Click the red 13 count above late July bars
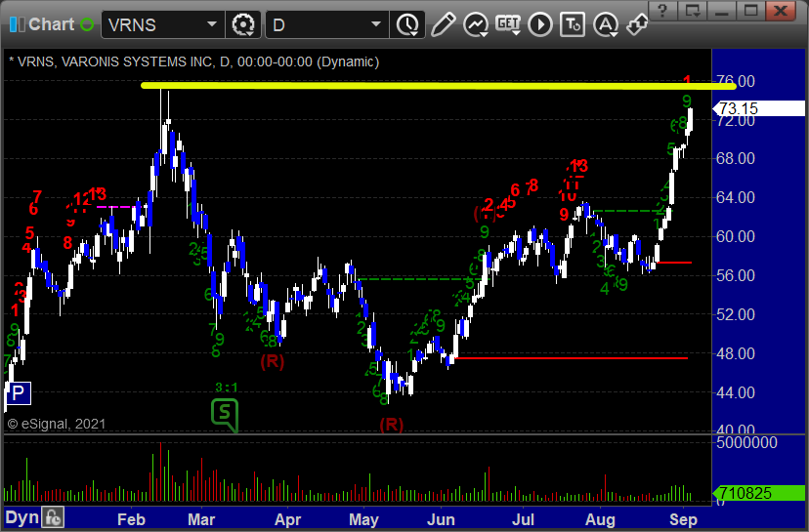The width and height of the screenshot is (809, 532). (578, 166)
